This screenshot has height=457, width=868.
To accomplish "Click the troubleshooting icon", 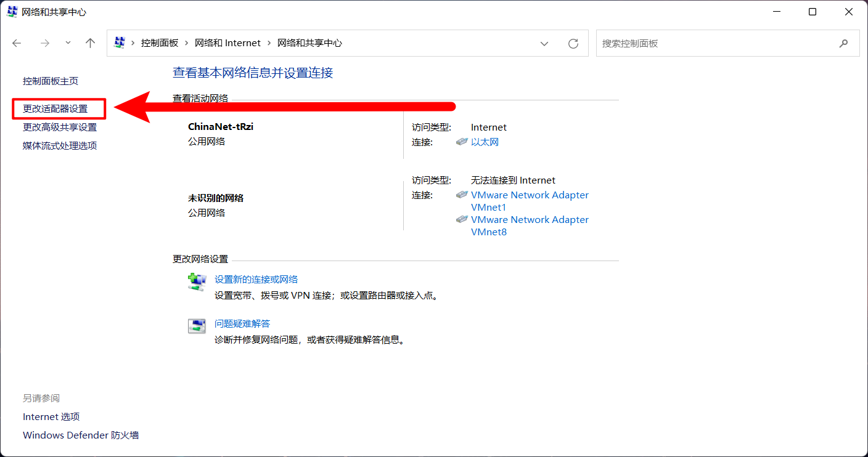I will click(197, 326).
